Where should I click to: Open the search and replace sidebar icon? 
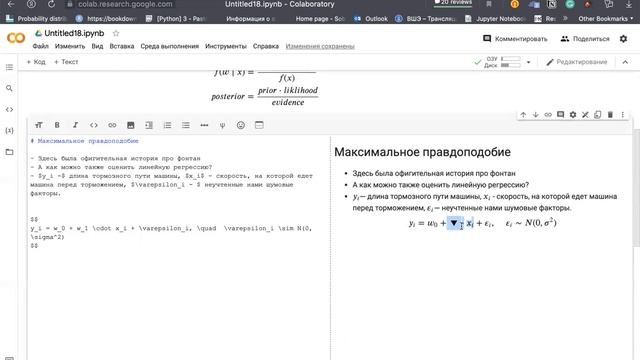[x=9, y=88]
